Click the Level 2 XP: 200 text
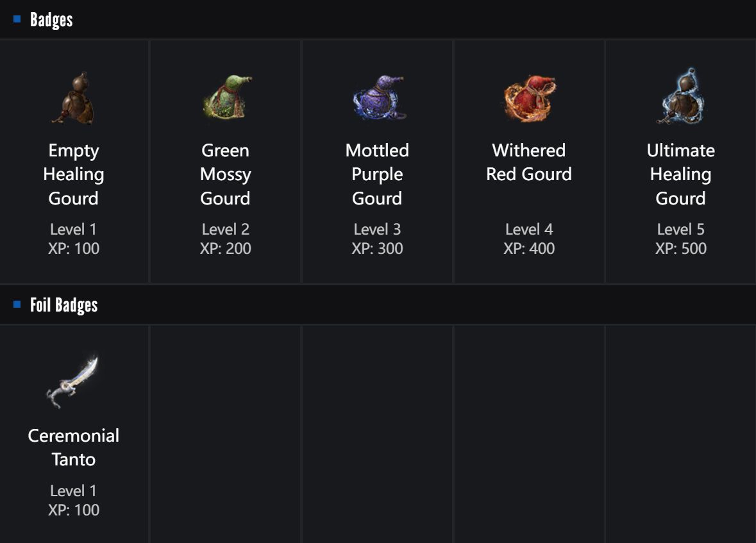Viewport: 756px width, 543px height. [x=226, y=239]
